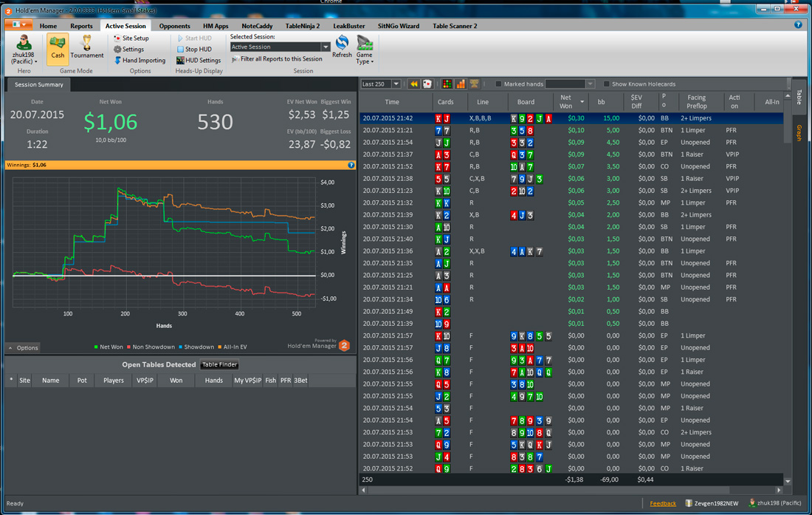This screenshot has height=515, width=812.
Task: Switch to the Opponents ribbon tab
Action: click(174, 26)
